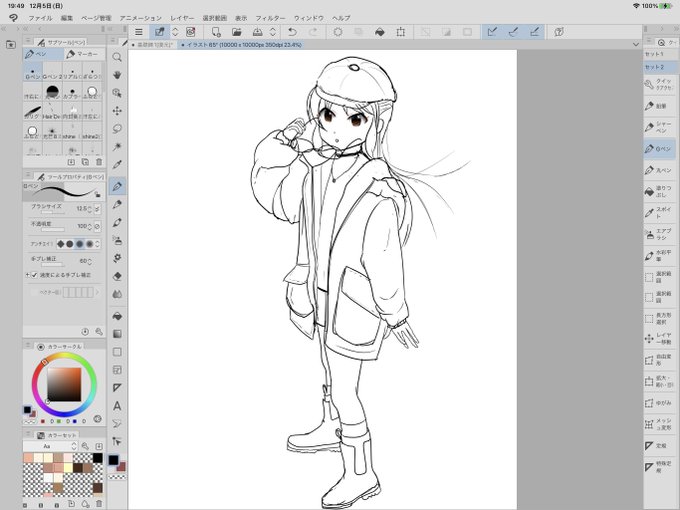Select the Zoom magnifier tool

(117, 57)
